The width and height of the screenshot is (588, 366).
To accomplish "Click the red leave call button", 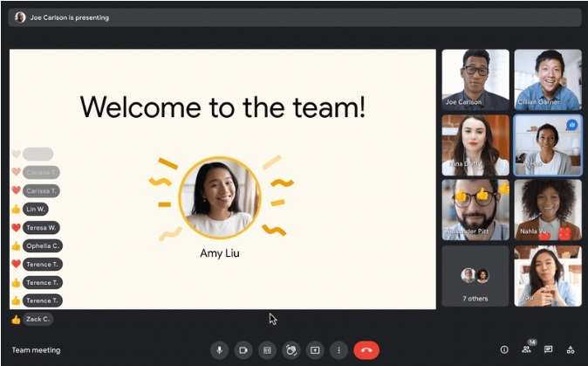I will (366, 350).
